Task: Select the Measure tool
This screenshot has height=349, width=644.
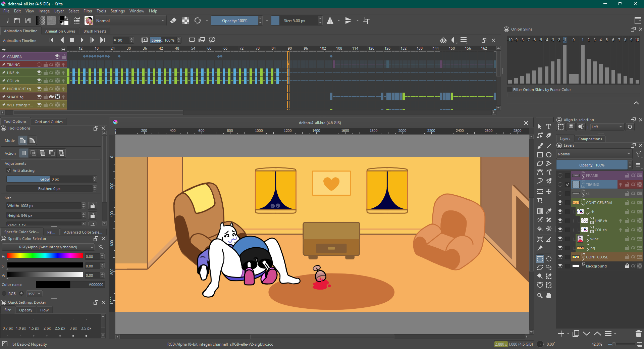Action: [549, 239]
